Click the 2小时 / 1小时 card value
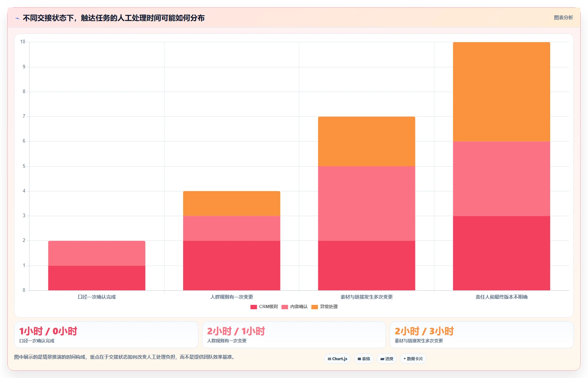Image resolution: width=588 pixels, height=378 pixels. tap(236, 331)
